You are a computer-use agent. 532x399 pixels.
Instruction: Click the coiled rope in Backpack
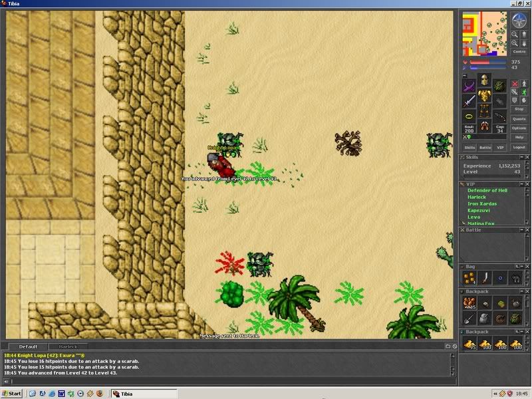501,319
